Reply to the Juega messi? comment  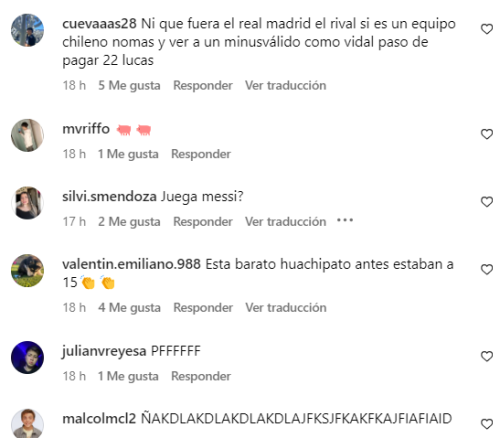(x=203, y=221)
